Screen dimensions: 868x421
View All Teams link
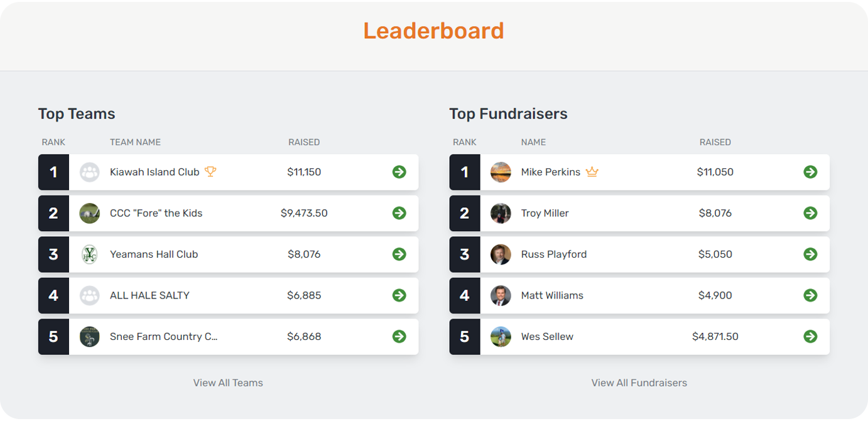click(228, 383)
